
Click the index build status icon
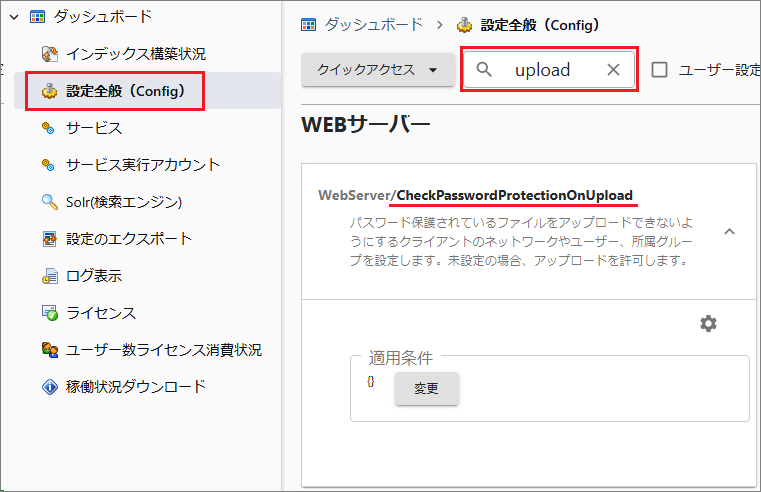coord(49,53)
